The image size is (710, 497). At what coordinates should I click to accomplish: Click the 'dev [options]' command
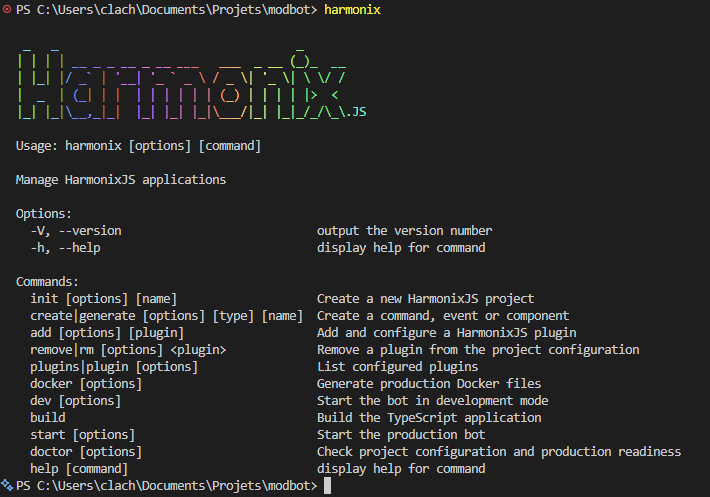76,401
